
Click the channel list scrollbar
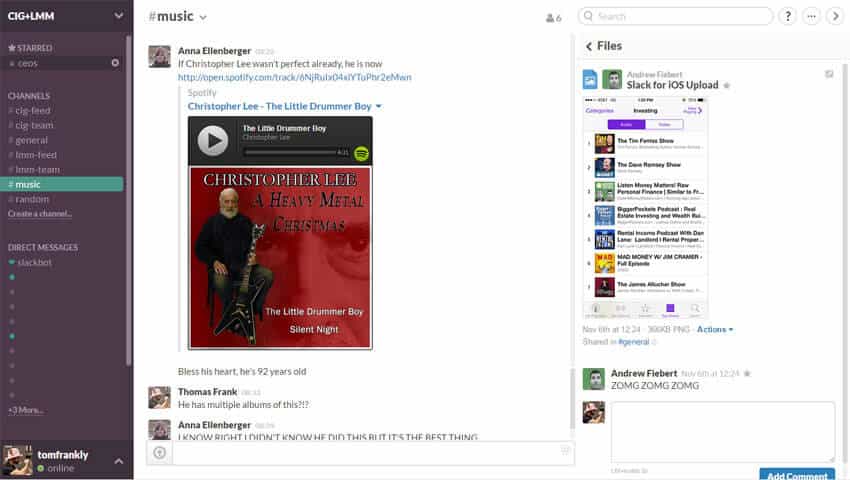128,201
